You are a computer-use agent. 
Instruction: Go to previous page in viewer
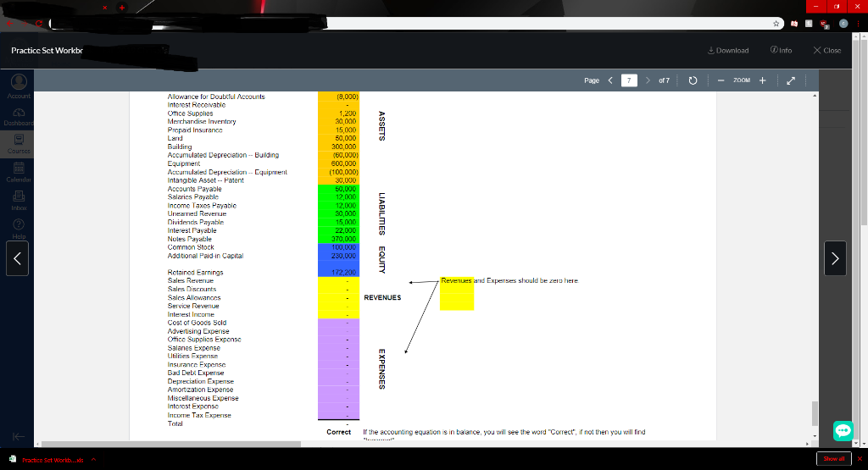610,80
